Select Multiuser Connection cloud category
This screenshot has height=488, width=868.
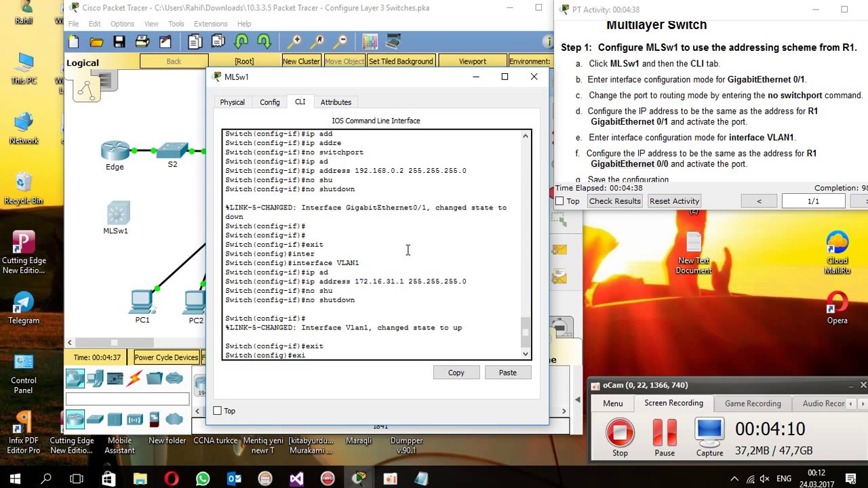[175, 378]
